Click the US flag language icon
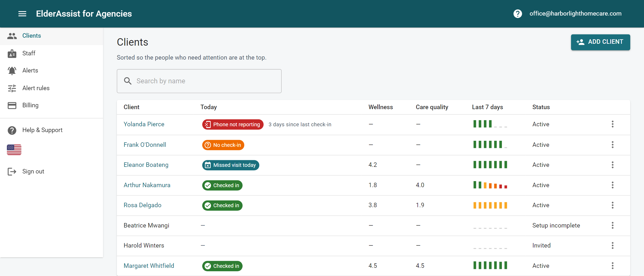The height and width of the screenshot is (276, 644). (x=14, y=150)
